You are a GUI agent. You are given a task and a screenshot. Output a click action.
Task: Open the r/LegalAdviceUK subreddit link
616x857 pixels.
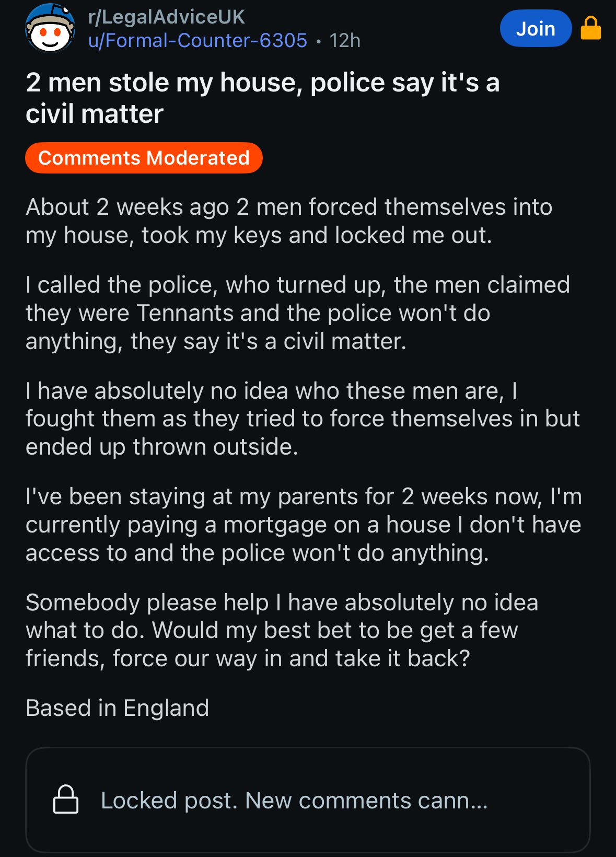click(166, 17)
